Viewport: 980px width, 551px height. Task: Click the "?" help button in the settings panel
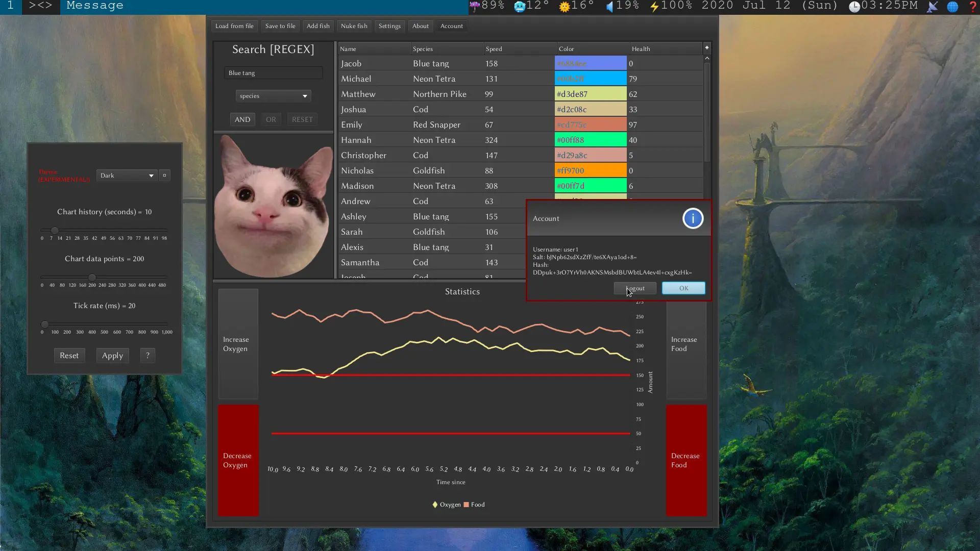(x=148, y=355)
